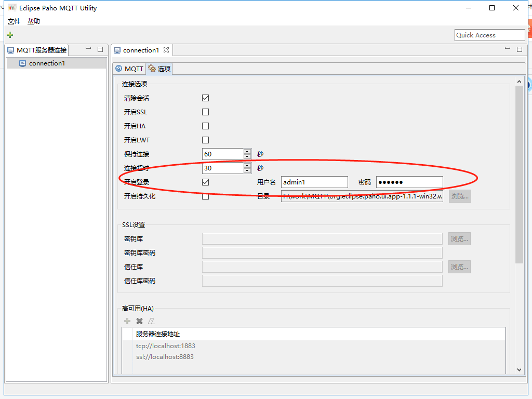532x399 pixels.
Task: Increase the 保持连接 value with up arrow
Action: tap(247, 151)
